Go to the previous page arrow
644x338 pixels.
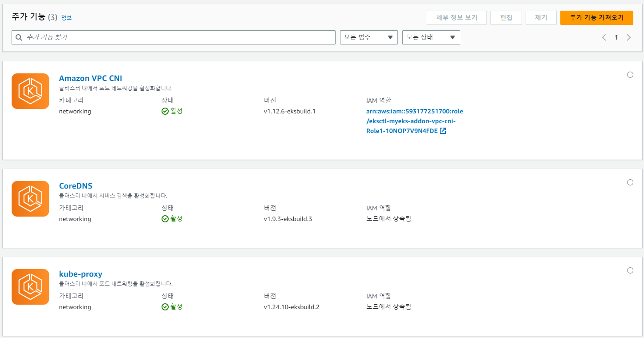(604, 37)
